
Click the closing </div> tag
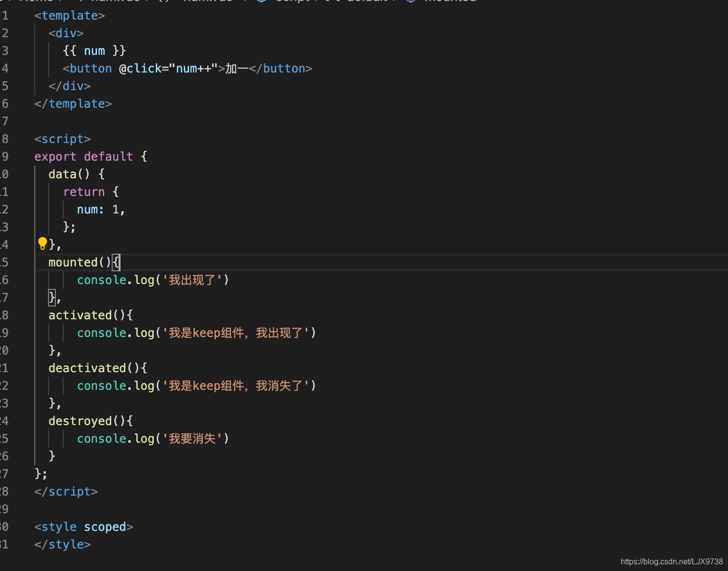(70, 86)
